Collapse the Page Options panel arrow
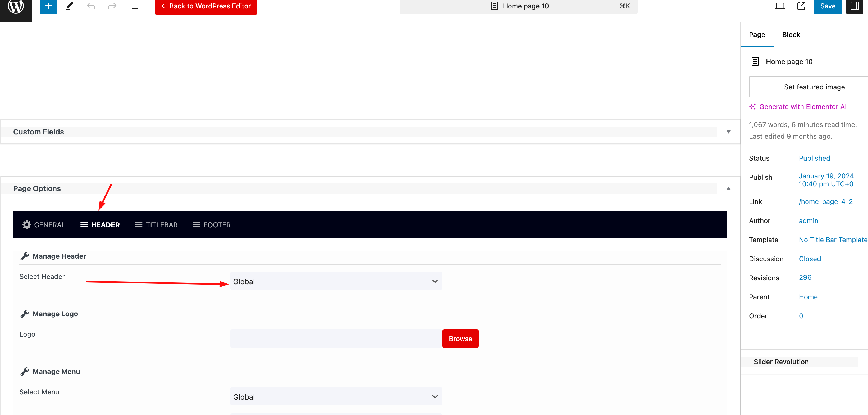Image resolution: width=868 pixels, height=415 pixels. [729, 188]
